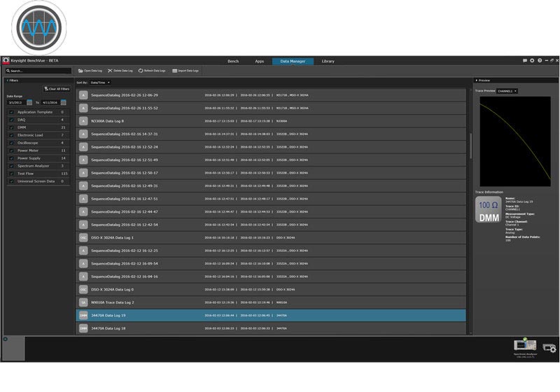Image resolution: width=560 pixels, height=392 pixels.
Task: Switch to the Bench tab
Action: point(233,62)
